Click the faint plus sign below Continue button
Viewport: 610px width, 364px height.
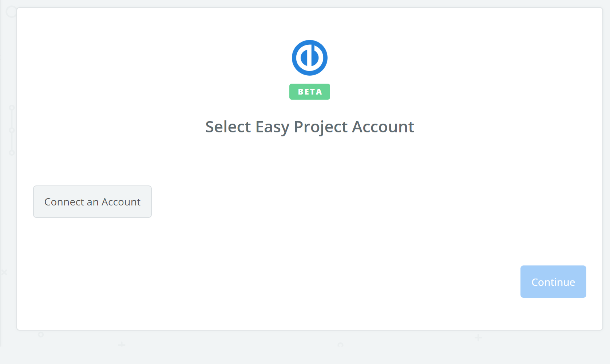click(478, 337)
